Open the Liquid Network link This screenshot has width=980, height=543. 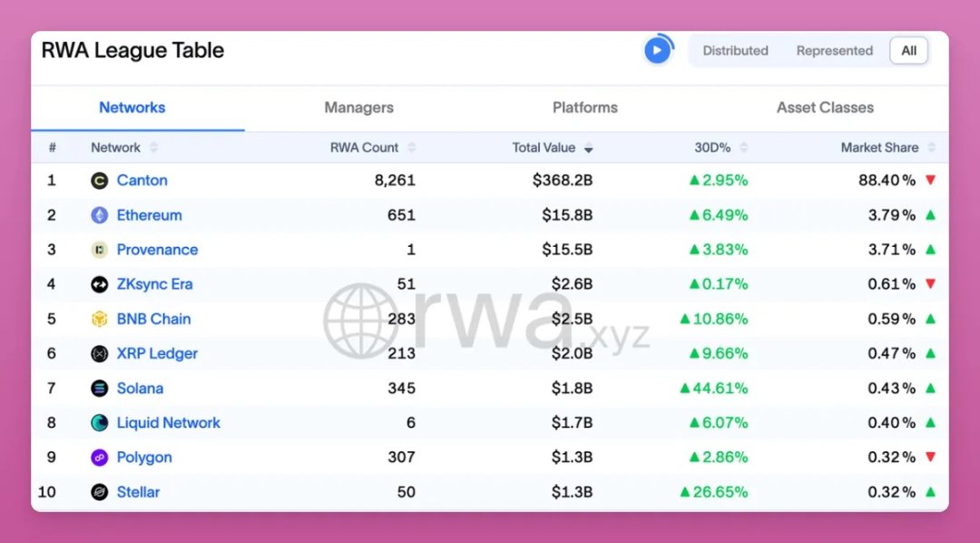[168, 423]
